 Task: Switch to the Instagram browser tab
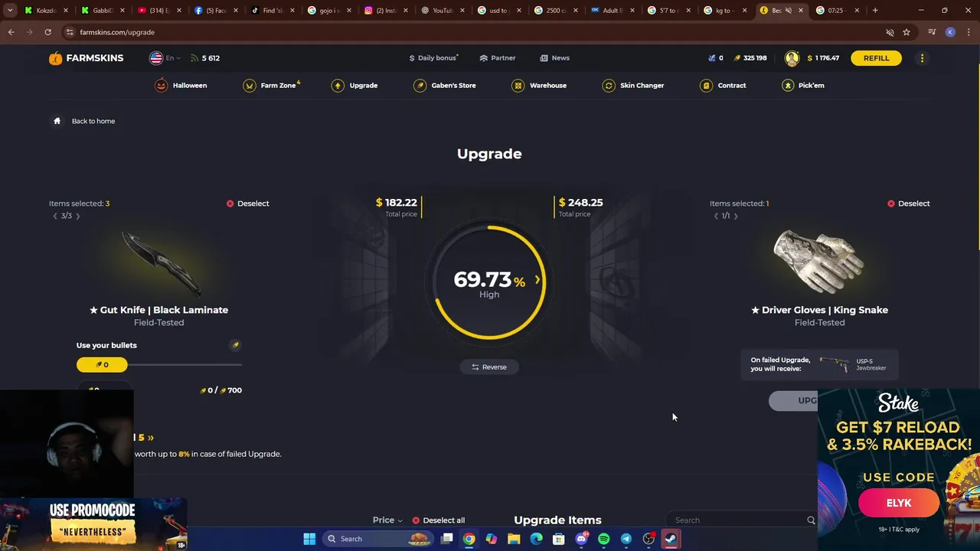pyautogui.click(x=386, y=11)
